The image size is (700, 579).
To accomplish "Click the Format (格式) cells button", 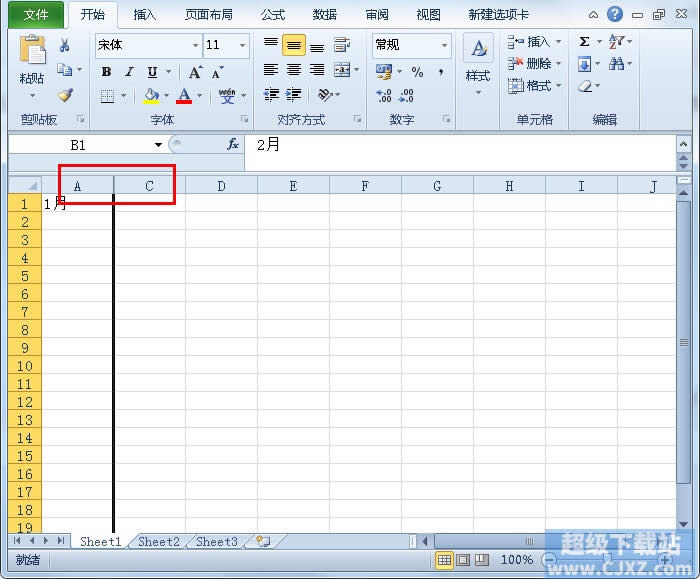I will [533, 85].
